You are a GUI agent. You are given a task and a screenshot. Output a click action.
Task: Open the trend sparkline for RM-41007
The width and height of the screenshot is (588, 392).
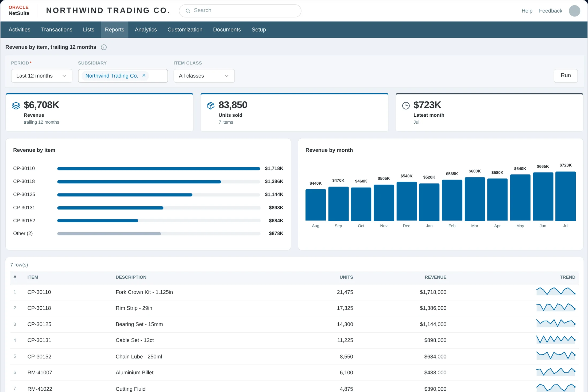(x=556, y=372)
